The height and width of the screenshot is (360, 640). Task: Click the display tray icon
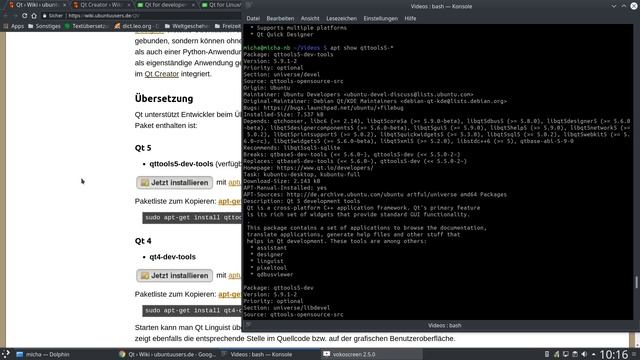(566, 354)
